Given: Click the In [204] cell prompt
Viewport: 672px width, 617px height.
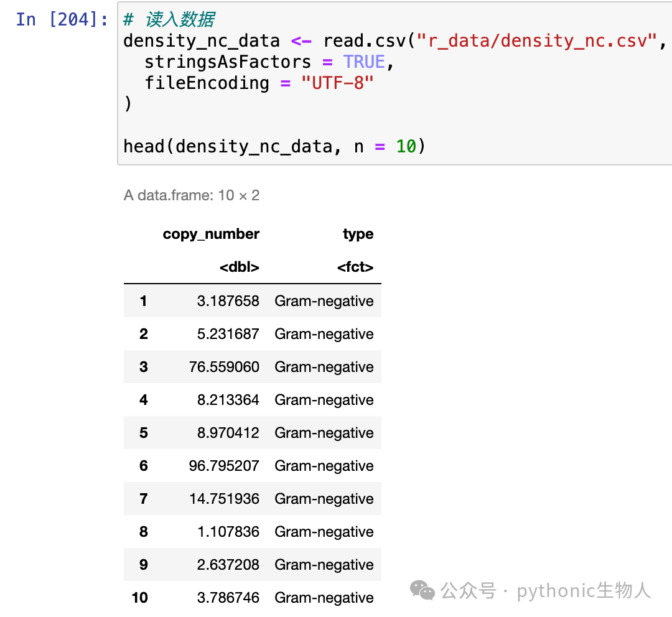Looking at the screenshot, I should 62,19.
